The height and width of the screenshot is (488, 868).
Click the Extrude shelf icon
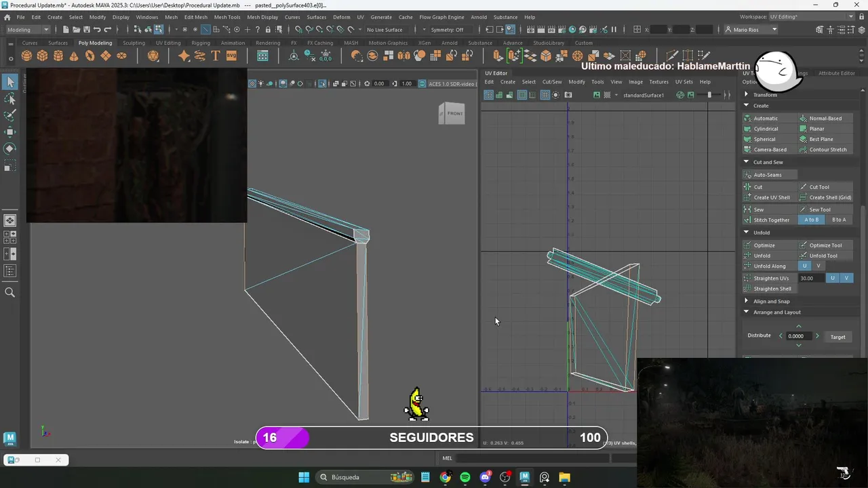[498, 56]
